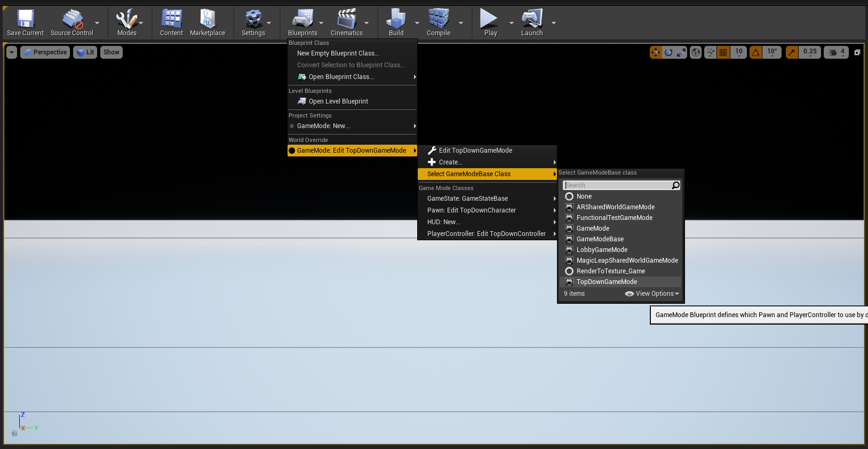
Task: Open HUD: New... submenu
Action: coord(487,222)
